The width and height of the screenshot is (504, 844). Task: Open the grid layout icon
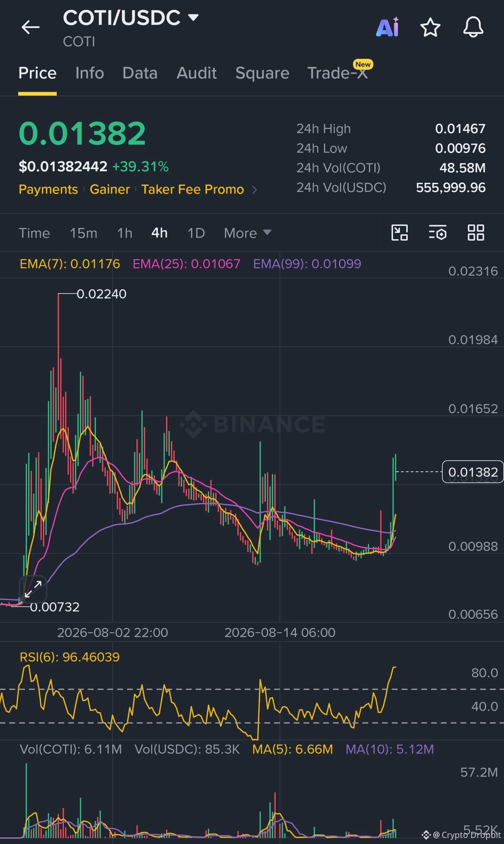click(476, 233)
